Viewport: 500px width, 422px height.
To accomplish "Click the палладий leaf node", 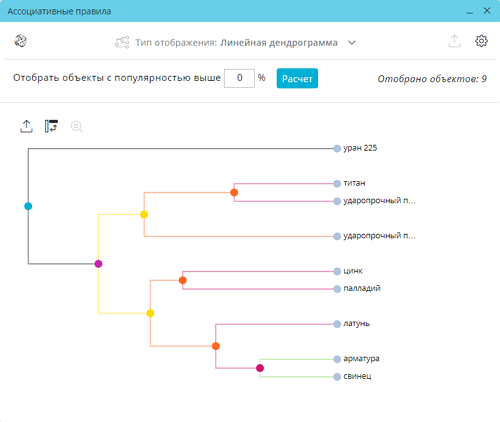I will coord(337,289).
